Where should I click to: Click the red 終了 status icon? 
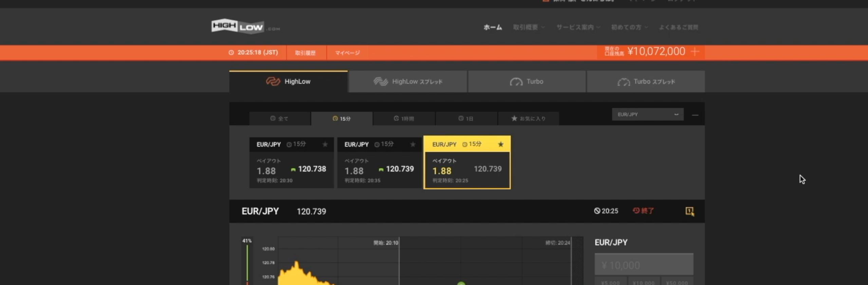click(x=636, y=211)
